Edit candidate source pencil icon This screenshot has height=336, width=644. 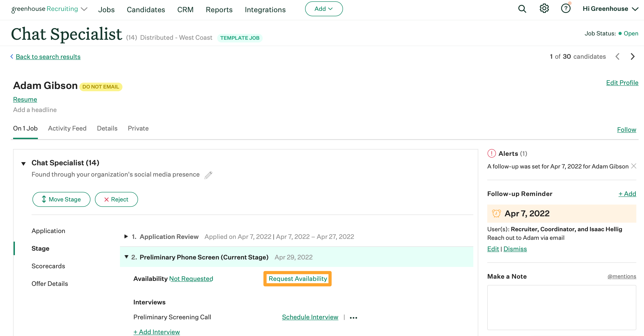tap(208, 175)
